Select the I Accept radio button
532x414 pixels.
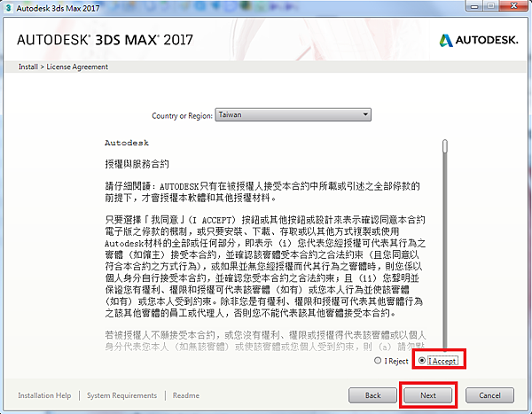pos(422,361)
